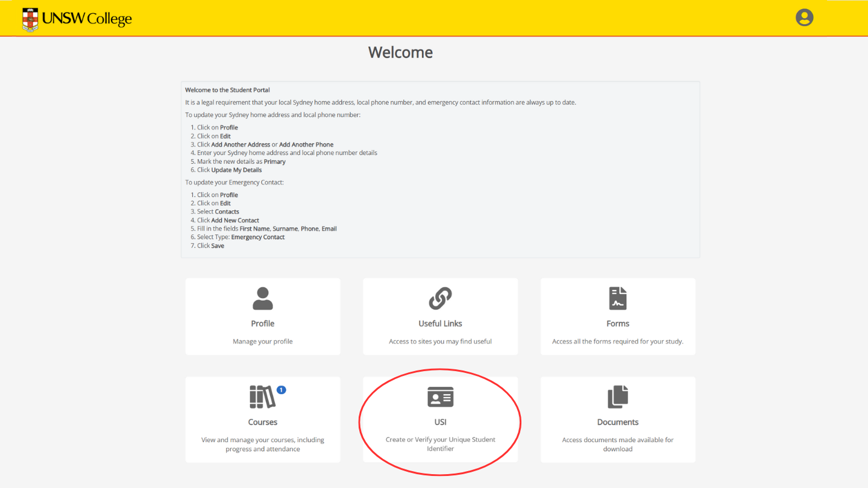The image size is (868, 488).
Task: Click 'Welcome to the Student Portal' text
Action: [x=227, y=90]
